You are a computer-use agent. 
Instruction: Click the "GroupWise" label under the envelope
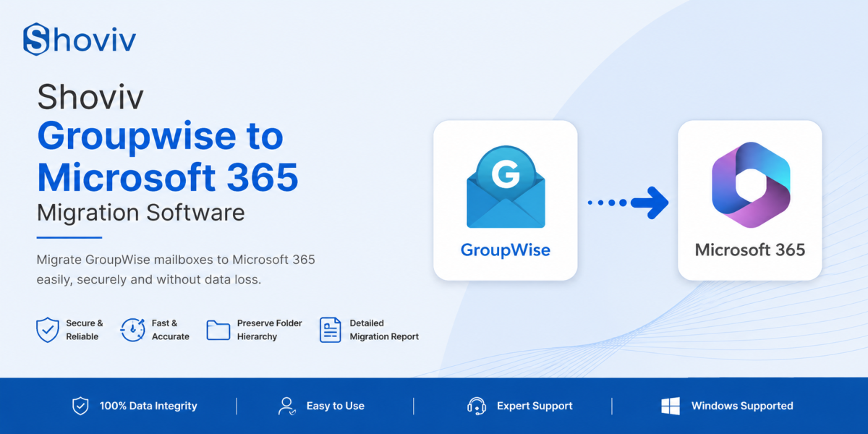point(506,250)
